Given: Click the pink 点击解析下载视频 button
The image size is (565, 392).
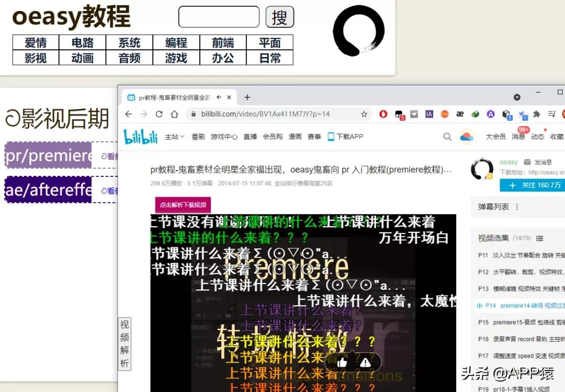Looking at the screenshot, I should pos(182,205).
